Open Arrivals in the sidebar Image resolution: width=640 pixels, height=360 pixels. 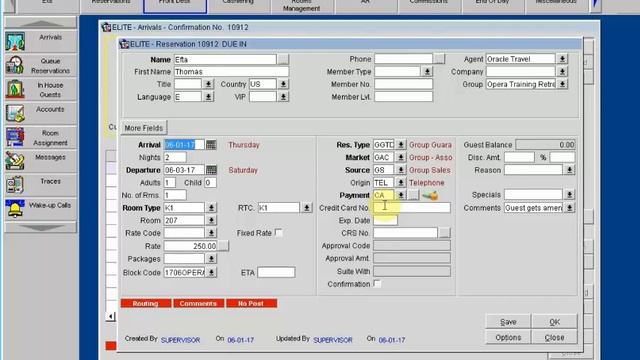41,41
